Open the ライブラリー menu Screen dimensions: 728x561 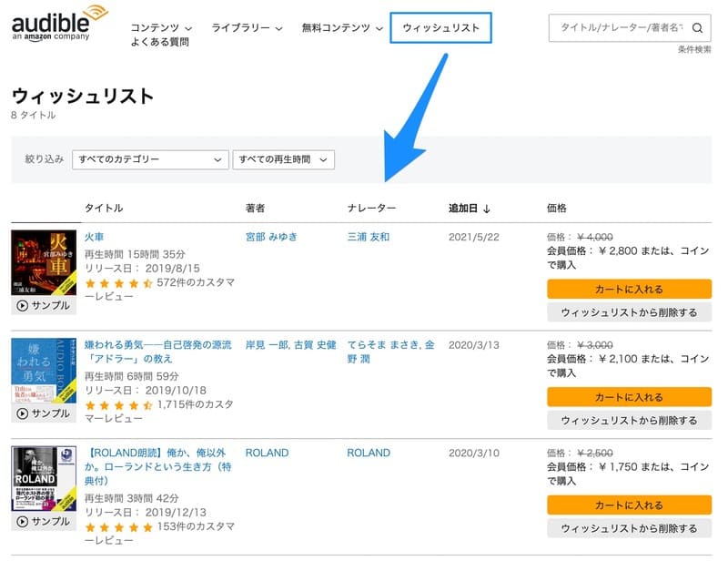click(247, 28)
